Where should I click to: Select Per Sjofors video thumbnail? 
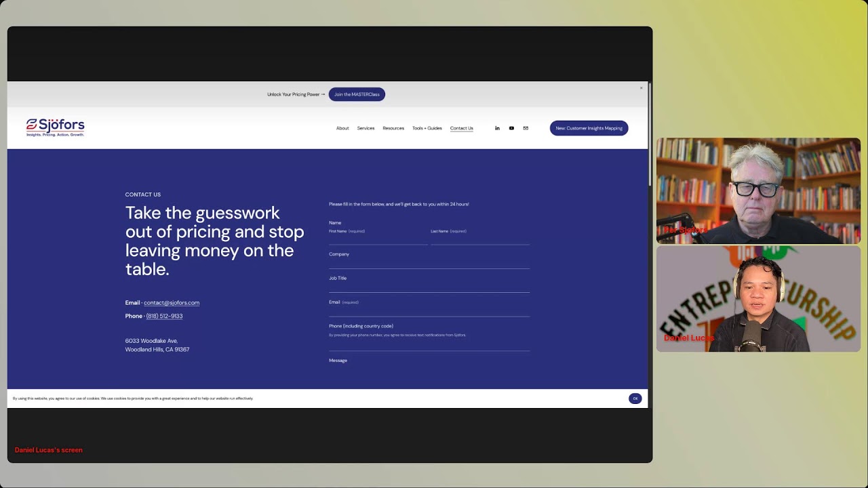(758, 190)
